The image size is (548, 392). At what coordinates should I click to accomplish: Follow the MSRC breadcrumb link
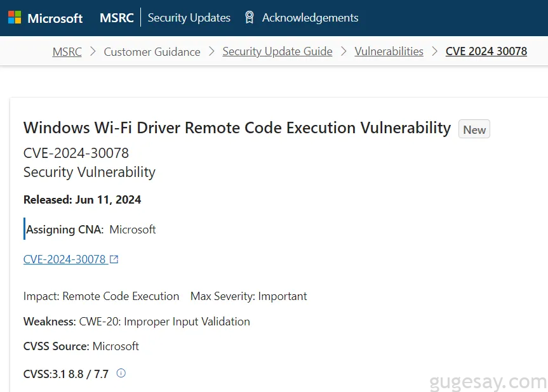[67, 51]
